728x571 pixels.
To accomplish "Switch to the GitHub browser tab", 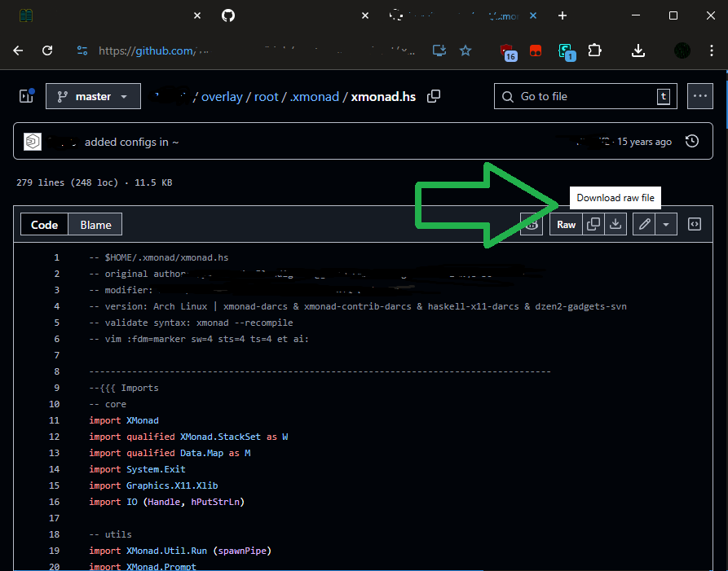I will tap(228, 15).
